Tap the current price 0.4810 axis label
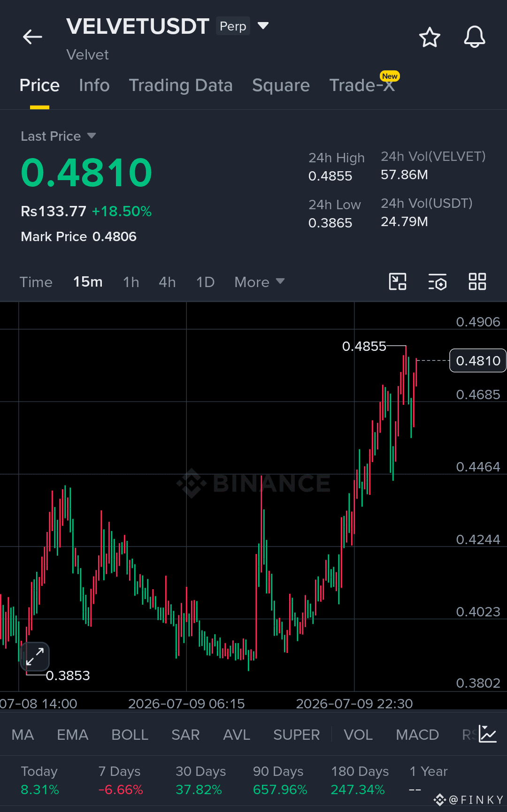This screenshot has width=507, height=812. click(478, 360)
